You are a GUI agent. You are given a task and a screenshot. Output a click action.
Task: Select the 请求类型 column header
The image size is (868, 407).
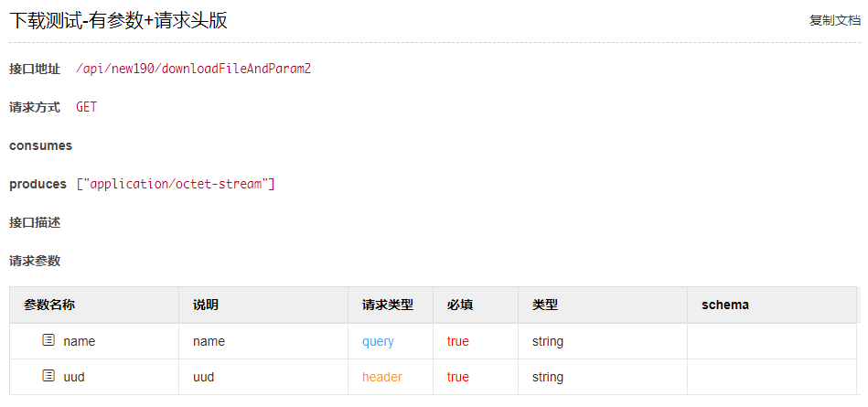click(388, 305)
